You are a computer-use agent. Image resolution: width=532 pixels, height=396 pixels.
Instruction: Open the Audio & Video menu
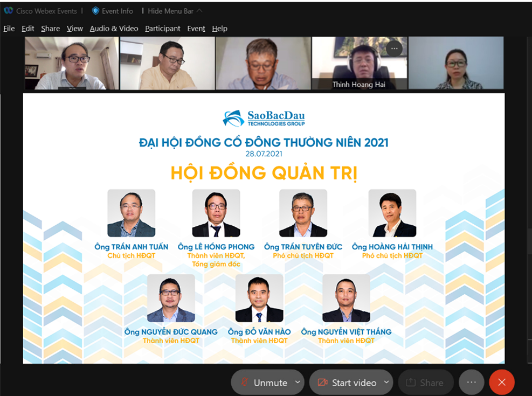tap(114, 29)
